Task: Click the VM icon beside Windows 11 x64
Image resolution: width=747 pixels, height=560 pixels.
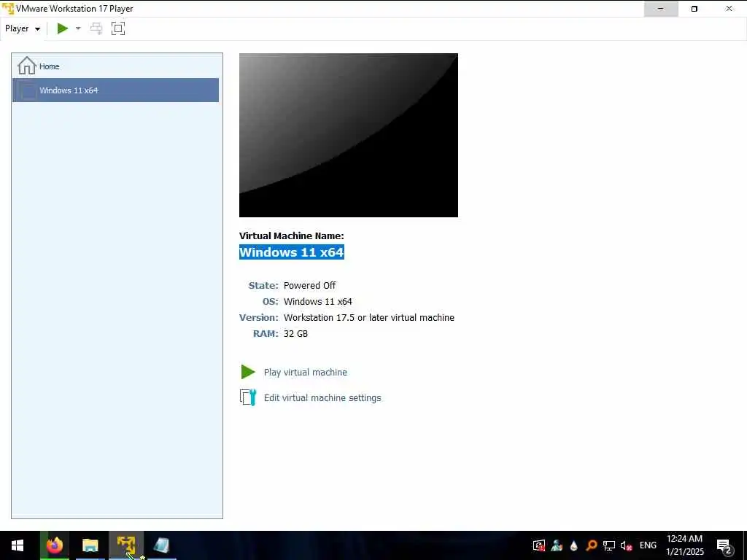Action: (28, 90)
